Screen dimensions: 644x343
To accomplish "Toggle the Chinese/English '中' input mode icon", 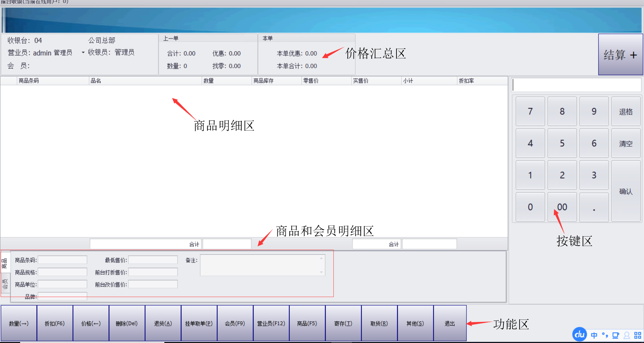I will pyautogui.click(x=594, y=335).
